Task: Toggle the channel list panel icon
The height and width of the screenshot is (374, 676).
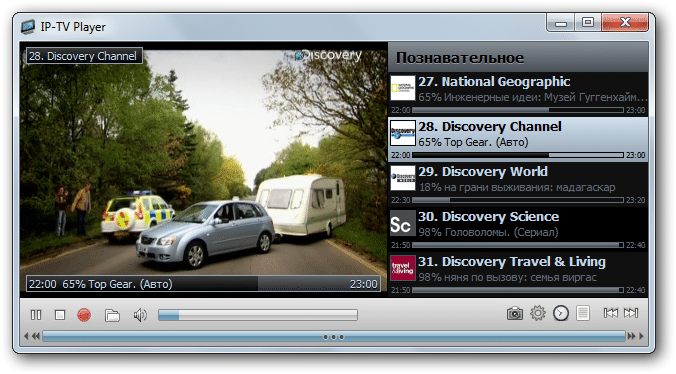Action: point(583,313)
